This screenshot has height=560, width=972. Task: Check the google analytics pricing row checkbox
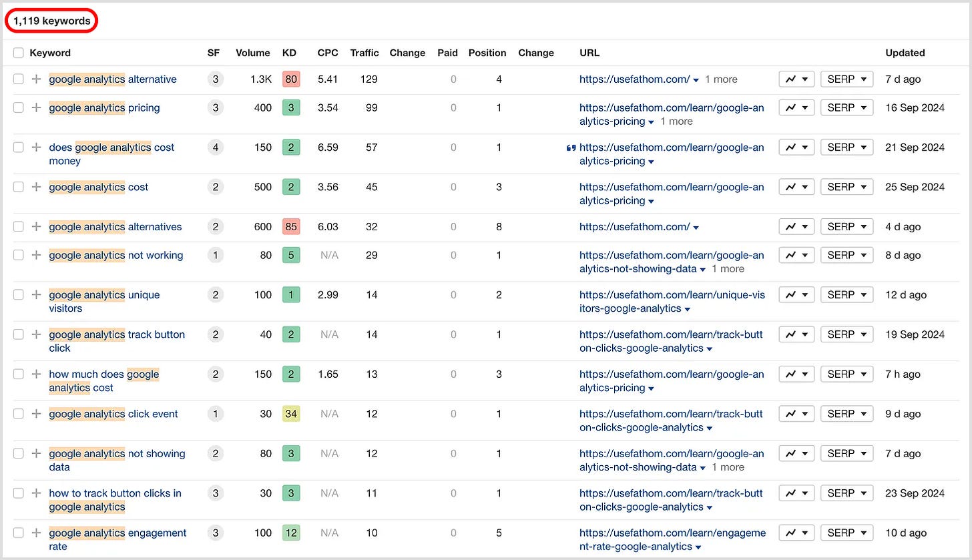pos(18,107)
